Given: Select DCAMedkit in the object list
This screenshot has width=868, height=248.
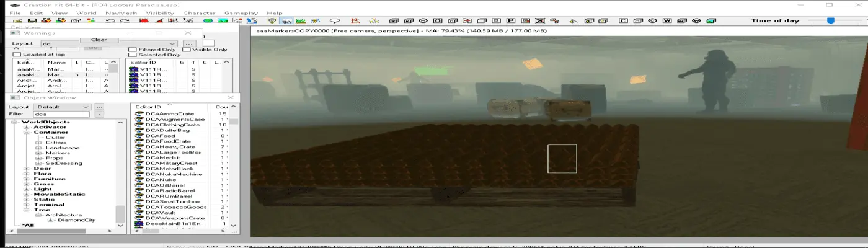Looking at the screenshot, I should point(164,158).
